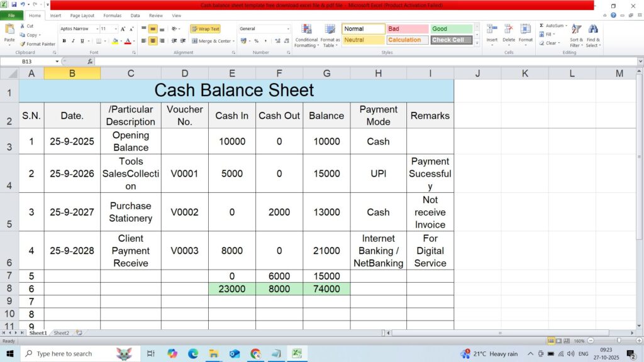
Task: Click the Format Painter tool
Action: [38, 44]
